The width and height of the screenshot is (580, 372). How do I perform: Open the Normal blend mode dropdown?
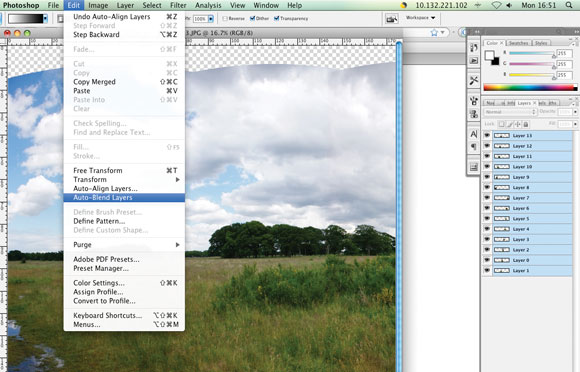click(510, 112)
